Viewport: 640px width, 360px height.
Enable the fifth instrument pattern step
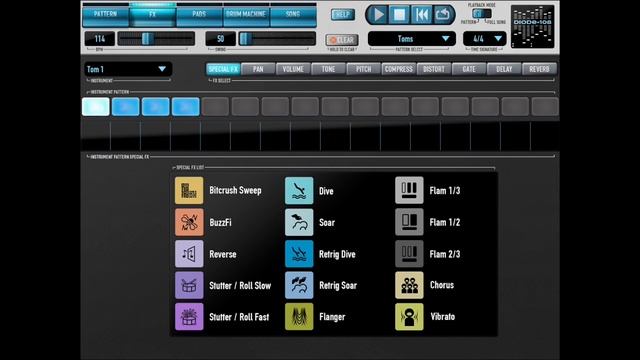coord(216,107)
